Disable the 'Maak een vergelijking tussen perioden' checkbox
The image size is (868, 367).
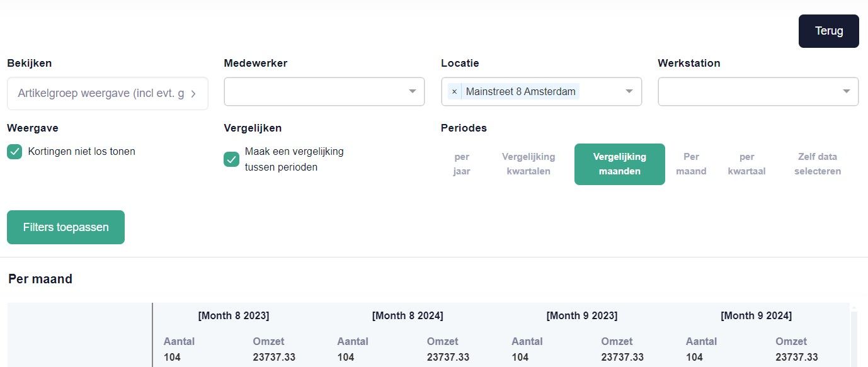(x=231, y=159)
